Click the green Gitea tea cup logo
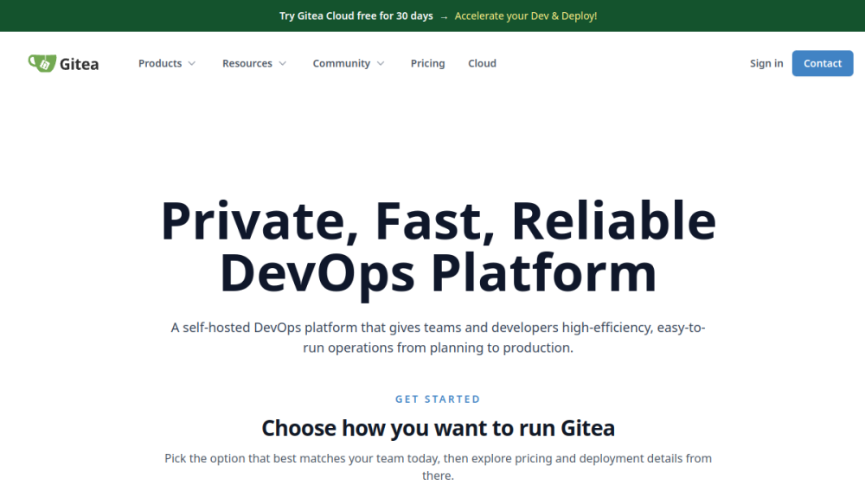865x504 pixels. point(42,63)
